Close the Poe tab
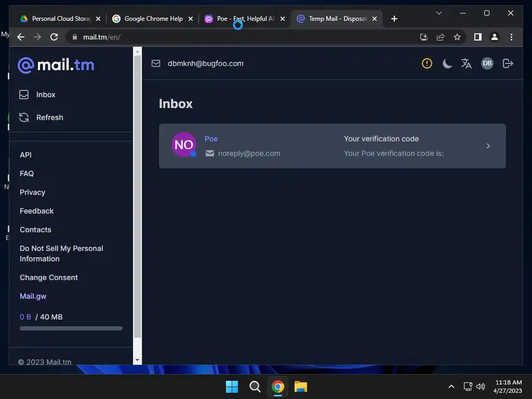The width and height of the screenshot is (532, 399). pyautogui.click(x=283, y=19)
